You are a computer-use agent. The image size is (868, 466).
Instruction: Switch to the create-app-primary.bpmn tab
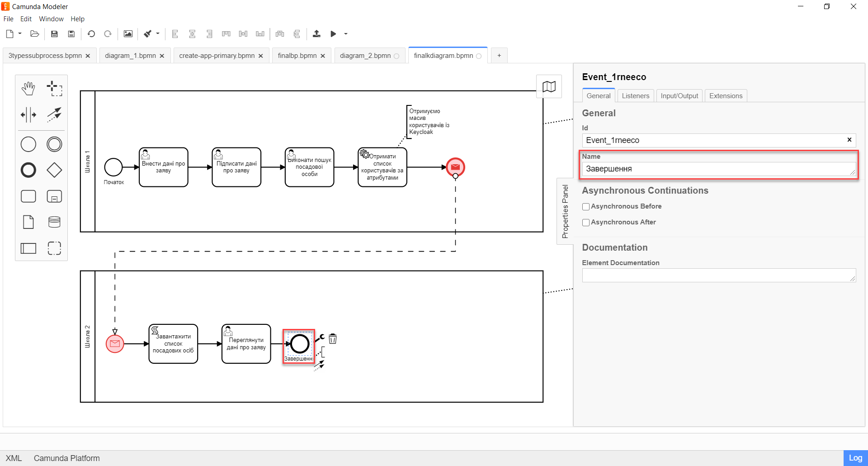[x=217, y=56]
